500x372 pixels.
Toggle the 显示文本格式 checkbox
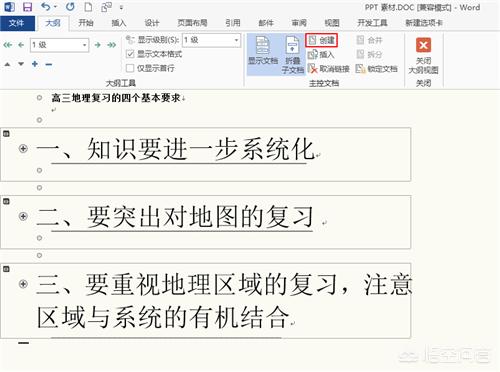pyautogui.click(x=130, y=54)
